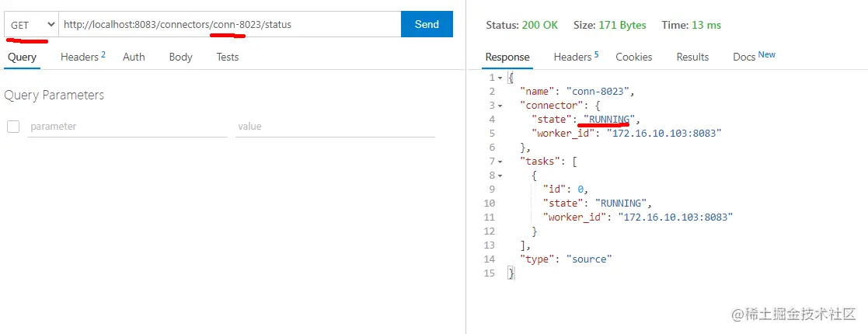Open the GET method dropdown
This screenshot has width=868, height=334.
click(31, 25)
